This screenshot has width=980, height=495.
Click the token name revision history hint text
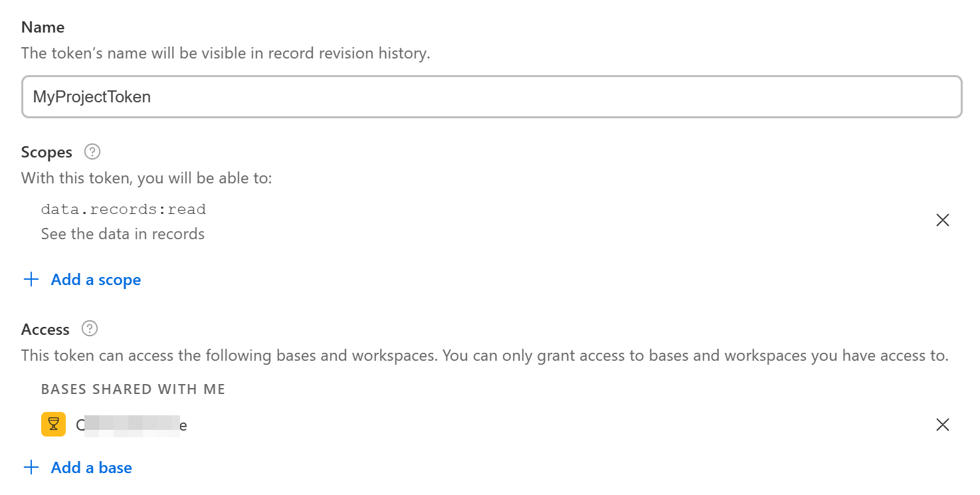point(226,53)
